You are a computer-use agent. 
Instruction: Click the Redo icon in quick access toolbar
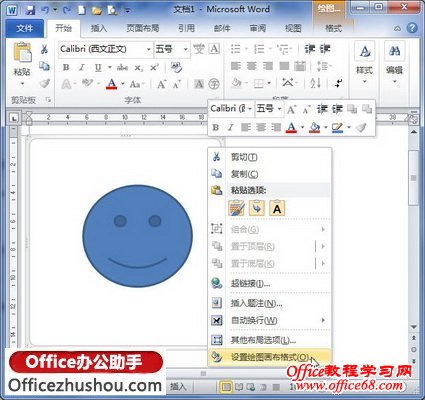tap(67, 10)
